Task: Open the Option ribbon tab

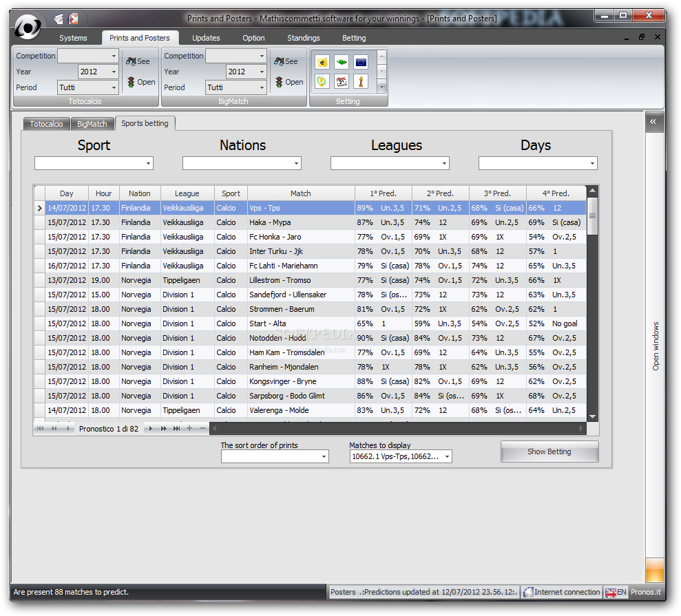Action: point(253,38)
